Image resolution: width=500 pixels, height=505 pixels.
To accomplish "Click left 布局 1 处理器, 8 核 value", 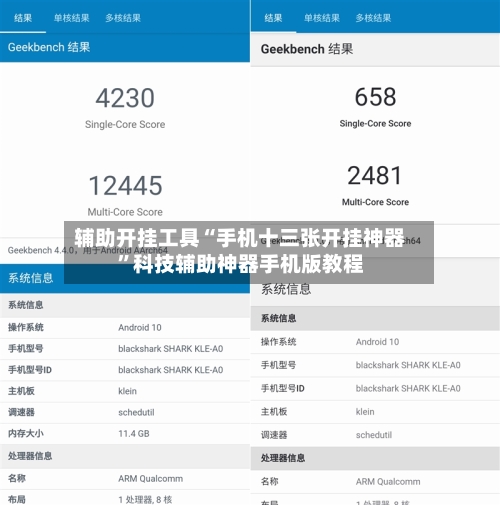I will pos(145,500).
